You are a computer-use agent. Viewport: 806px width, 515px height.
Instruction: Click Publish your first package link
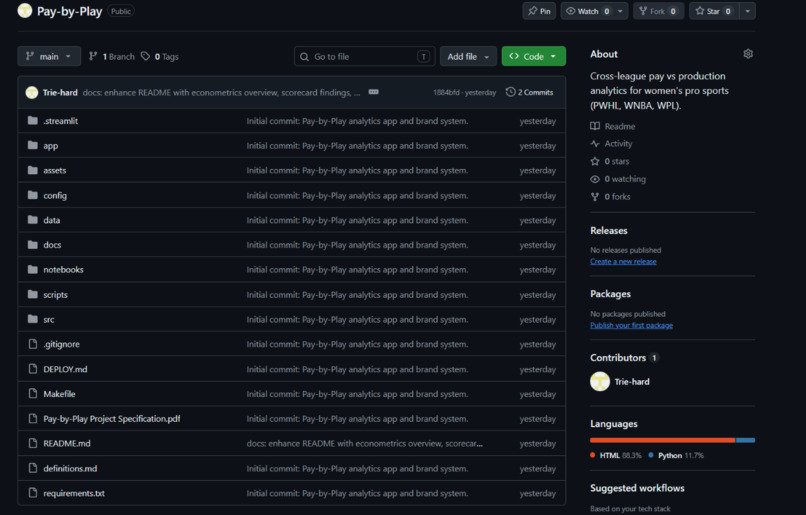[631, 325]
